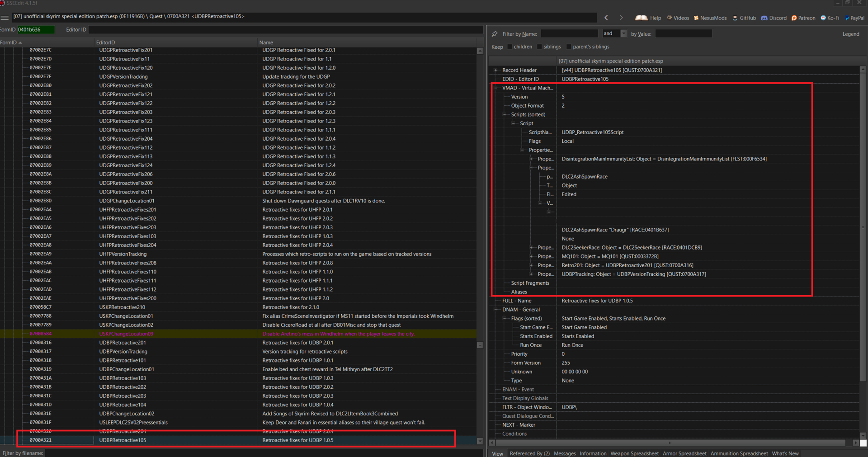The image size is (868, 457).
Task: Enable the Keep children checkbox
Action: [x=509, y=47]
